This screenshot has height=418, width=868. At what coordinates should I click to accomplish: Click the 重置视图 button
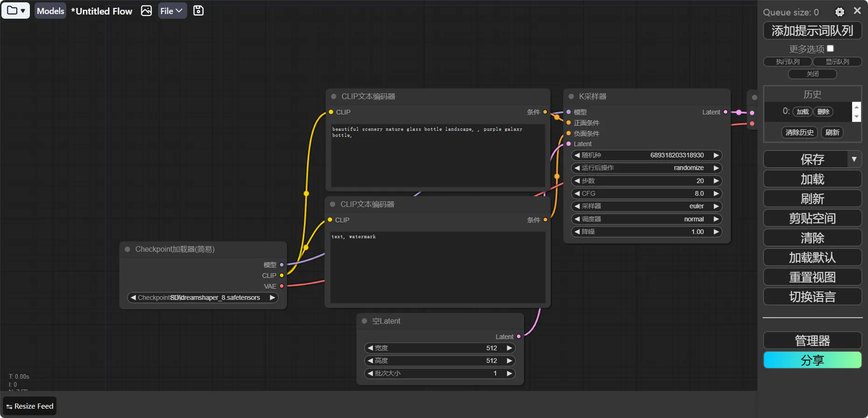pyautogui.click(x=812, y=277)
